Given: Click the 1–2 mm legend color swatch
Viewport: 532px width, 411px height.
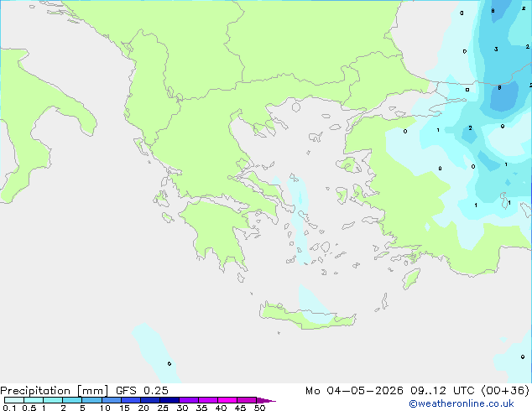Looking at the screenshot, I should point(53,400).
